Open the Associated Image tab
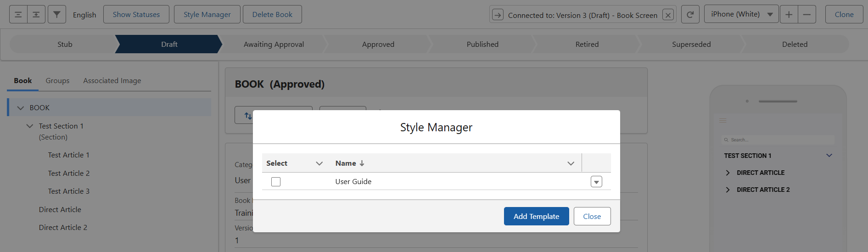Screen dimensions: 868x252 click(x=112, y=81)
